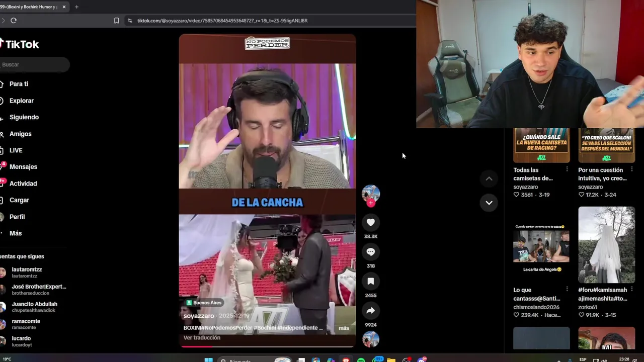Close the Boxini y Bochini browser tab

pos(64,7)
